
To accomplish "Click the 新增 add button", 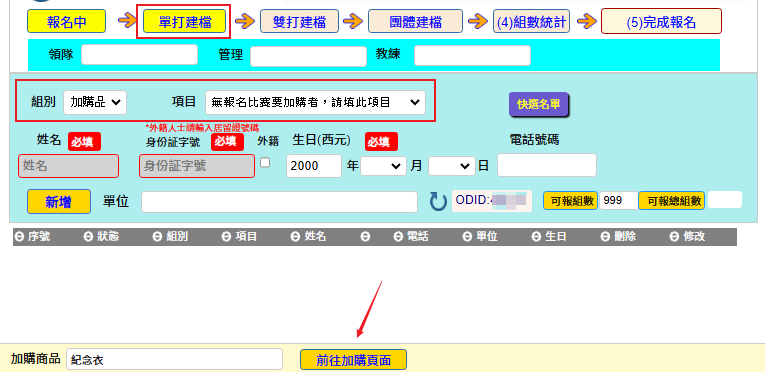I will click(59, 202).
